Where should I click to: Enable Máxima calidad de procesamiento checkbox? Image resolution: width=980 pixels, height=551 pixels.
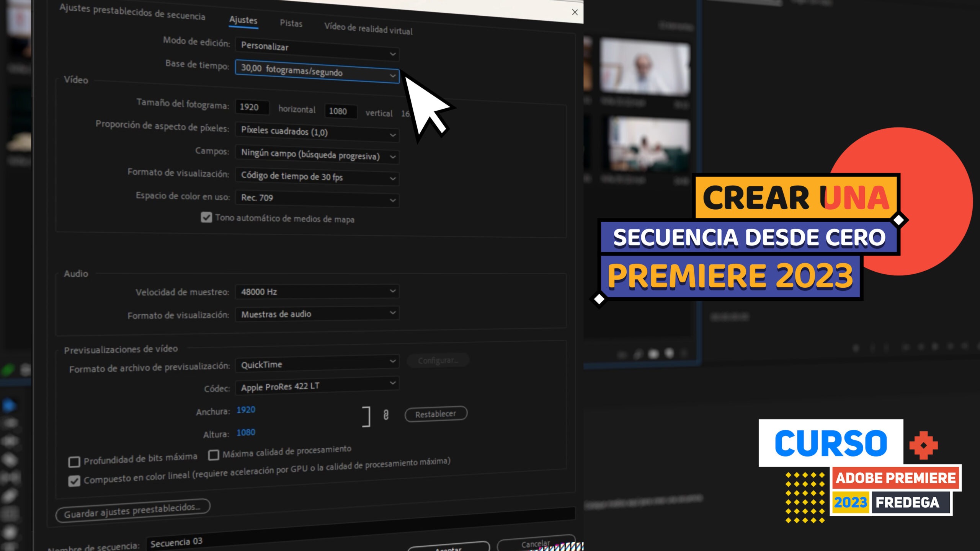213,455
